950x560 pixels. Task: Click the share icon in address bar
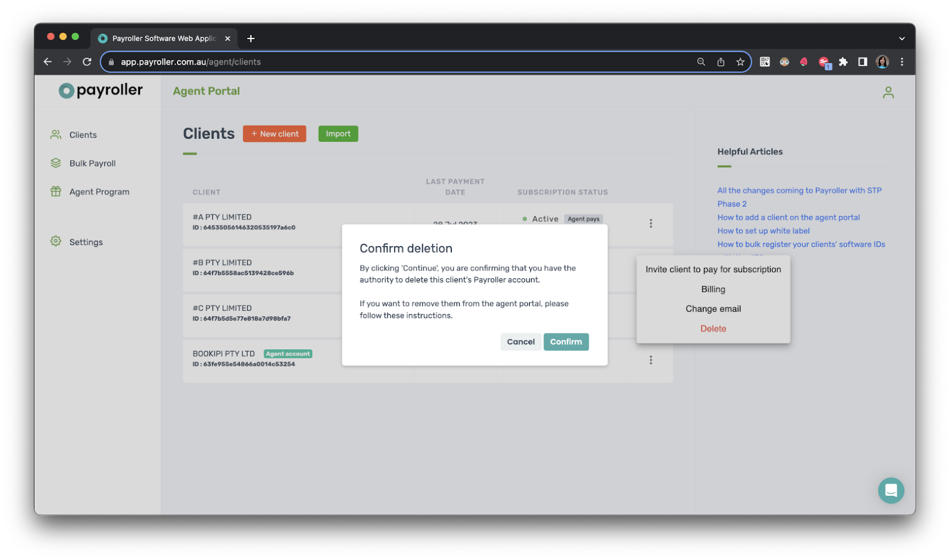click(x=721, y=62)
